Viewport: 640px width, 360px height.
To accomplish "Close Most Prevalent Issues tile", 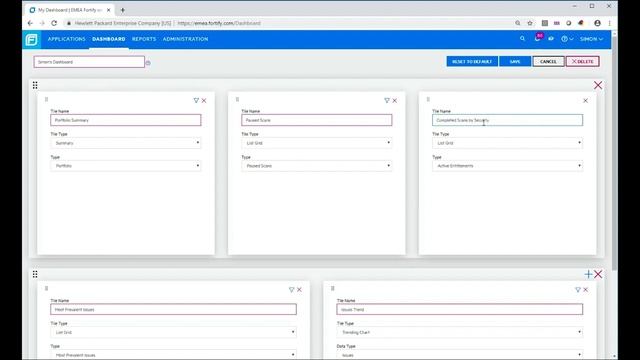I will [300, 289].
